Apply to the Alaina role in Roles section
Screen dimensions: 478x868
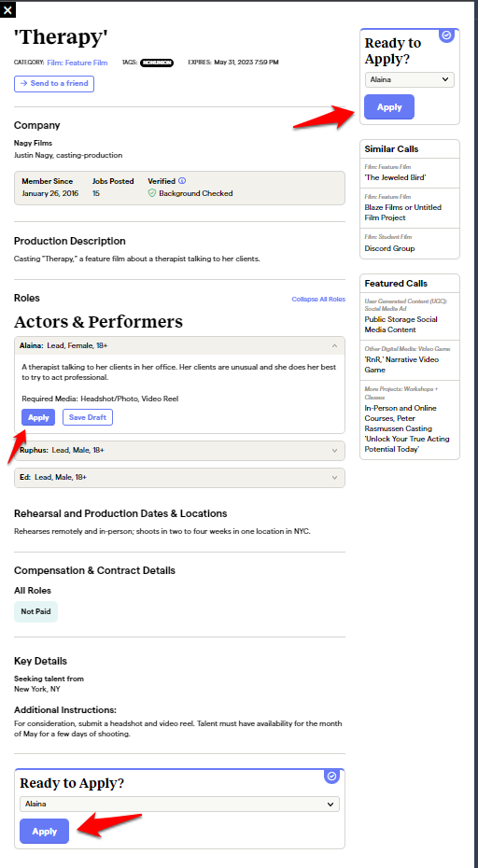point(39,417)
